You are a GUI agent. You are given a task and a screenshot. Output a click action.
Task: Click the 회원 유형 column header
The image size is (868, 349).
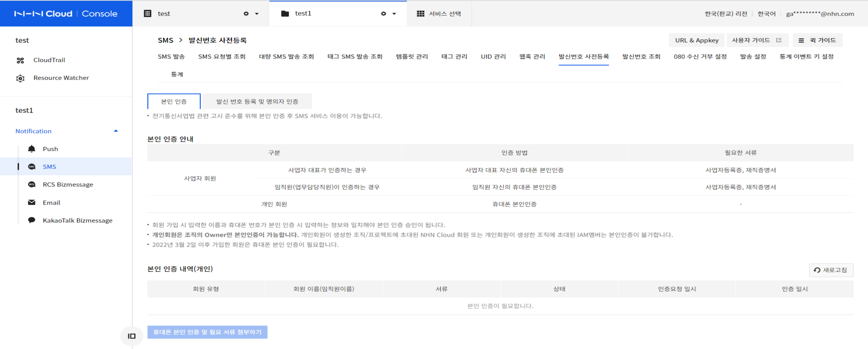206,289
